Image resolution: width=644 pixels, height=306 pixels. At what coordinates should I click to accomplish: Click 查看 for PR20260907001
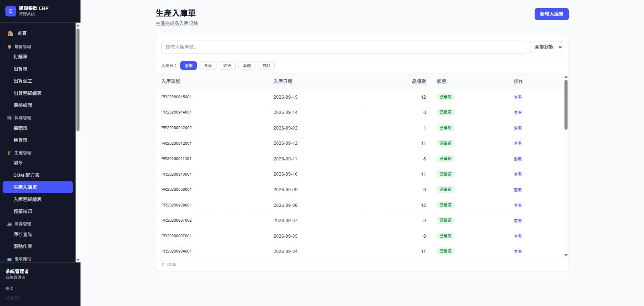[x=517, y=236]
